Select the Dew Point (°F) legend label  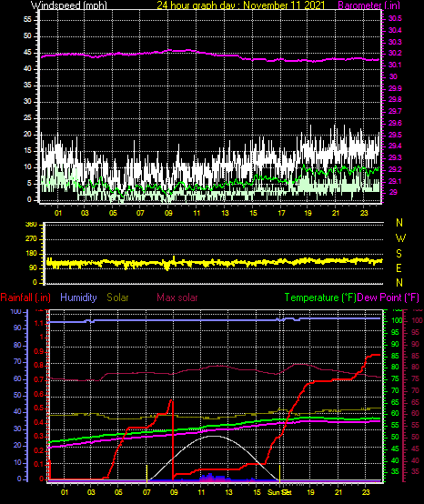click(389, 297)
